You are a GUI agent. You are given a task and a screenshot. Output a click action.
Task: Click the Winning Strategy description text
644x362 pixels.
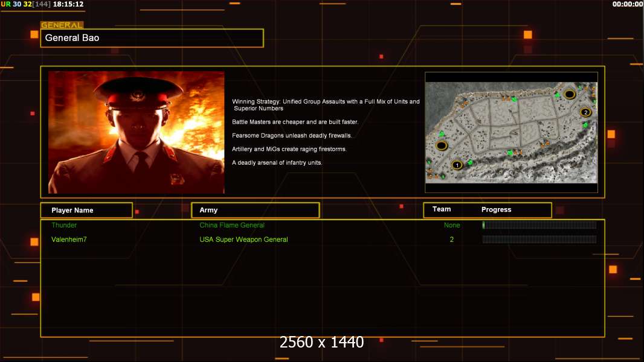pos(326,105)
